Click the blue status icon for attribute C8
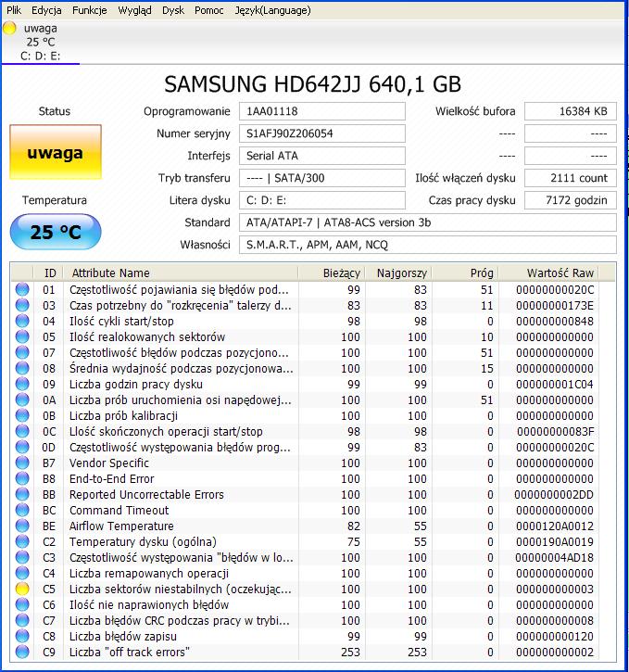Viewport: 629px width, 672px height. (x=22, y=637)
